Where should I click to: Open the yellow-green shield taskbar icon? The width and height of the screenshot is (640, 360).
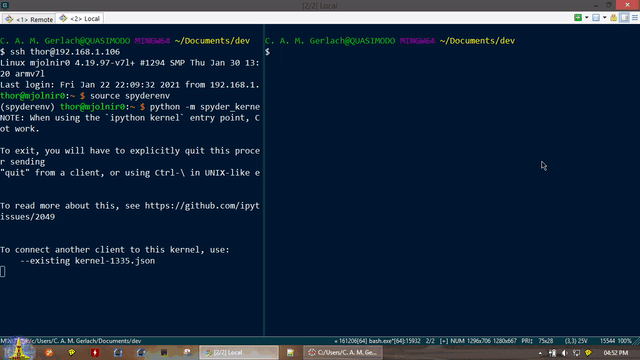(x=72, y=352)
